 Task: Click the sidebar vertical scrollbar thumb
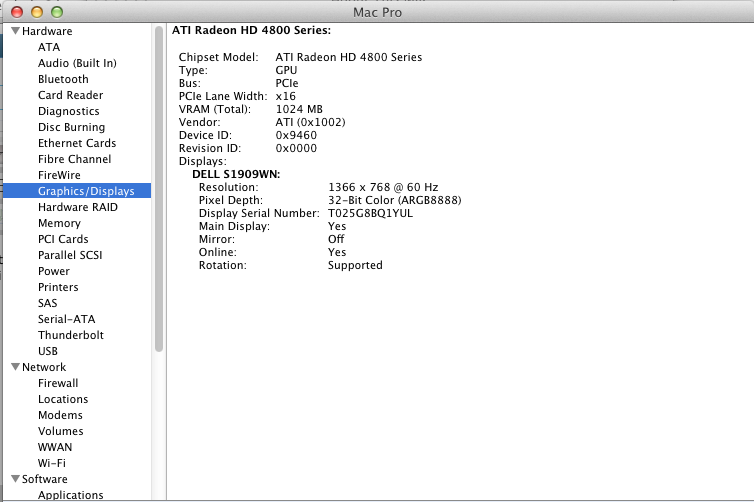click(x=159, y=189)
